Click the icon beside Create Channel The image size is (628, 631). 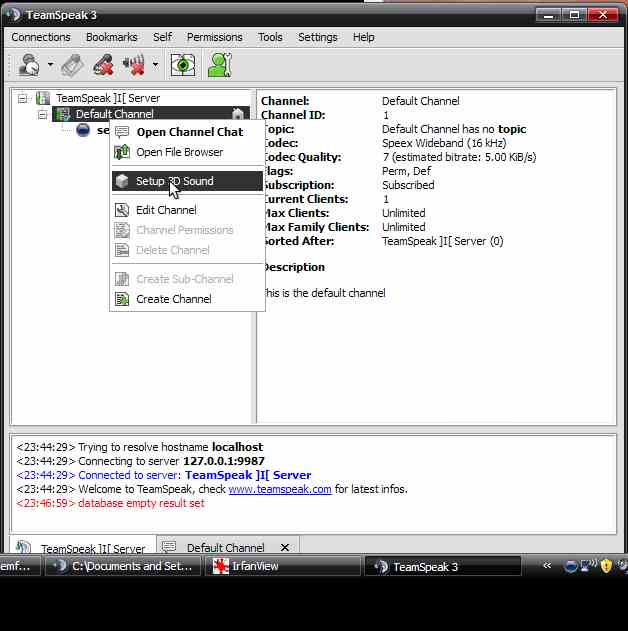click(122, 299)
